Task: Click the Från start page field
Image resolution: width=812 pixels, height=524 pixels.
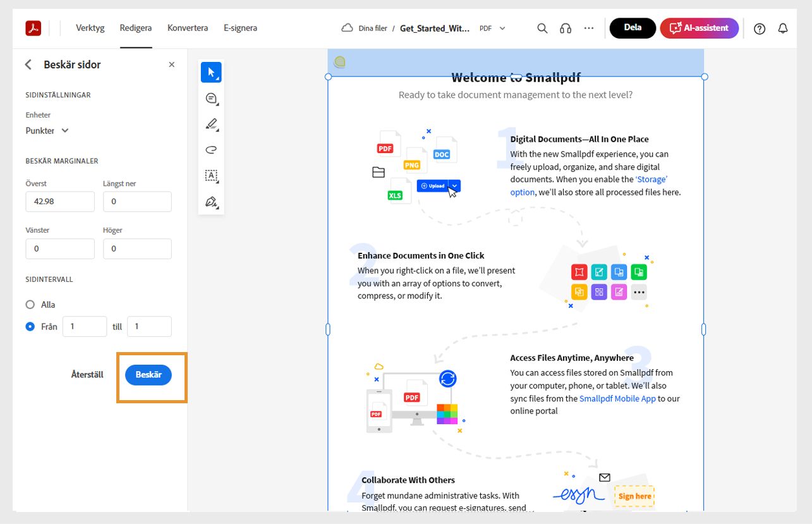Action: pyautogui.click(x=85, y=327)
